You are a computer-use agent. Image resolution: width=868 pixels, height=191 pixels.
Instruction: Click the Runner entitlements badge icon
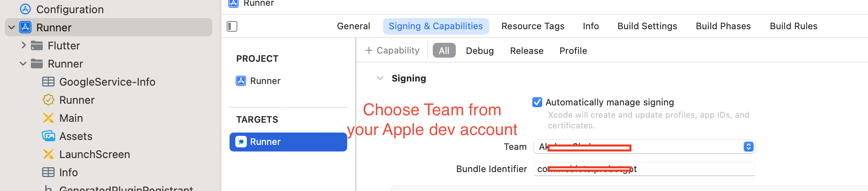pyautogui.click(x=48, y=100)
